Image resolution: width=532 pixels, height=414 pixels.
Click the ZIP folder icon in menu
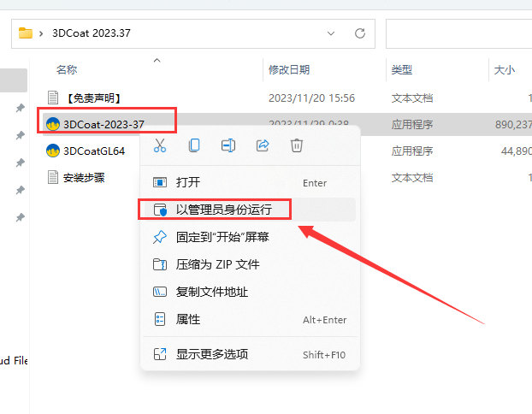(x=160, y=264)
